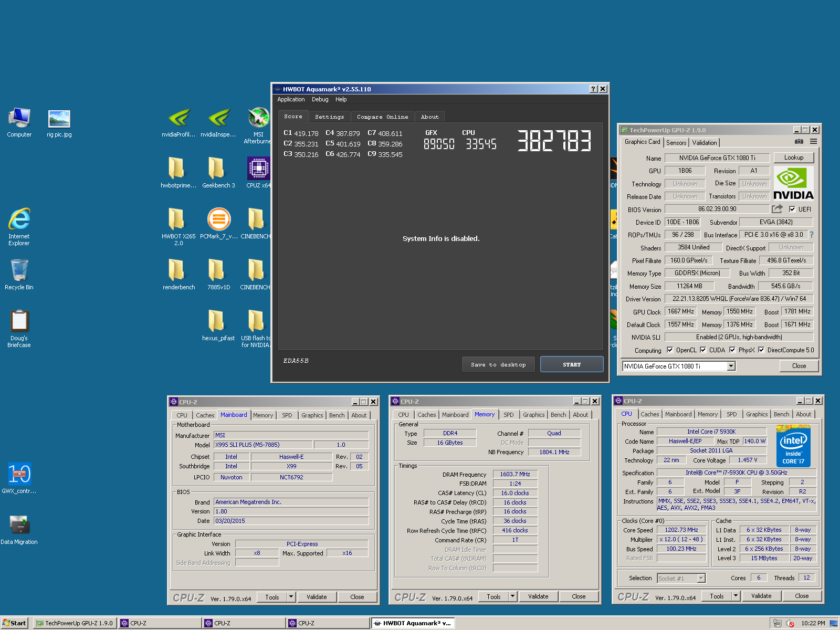Switch to Settings tab in Aquamark
Image resolution: width=840 pixels, height=630 pixels.
[x=330, y=117]
